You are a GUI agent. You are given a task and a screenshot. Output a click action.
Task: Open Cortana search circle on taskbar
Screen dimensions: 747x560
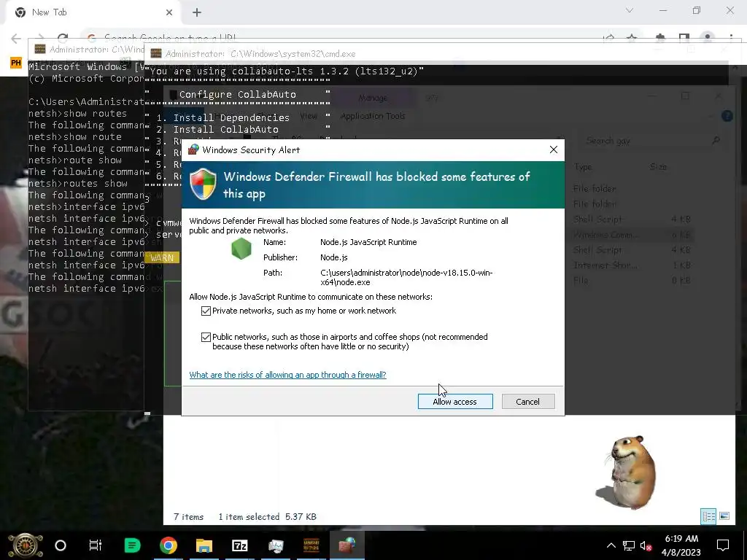coord(61,545)
